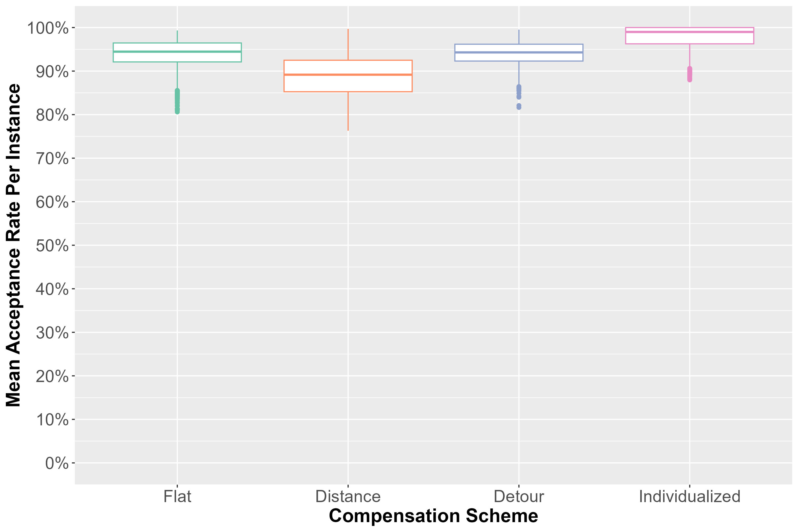Screen dimensions: 798x532
Task: Select the Distance x-axis label
Action: pyautogui.click(x=348, y=497)
